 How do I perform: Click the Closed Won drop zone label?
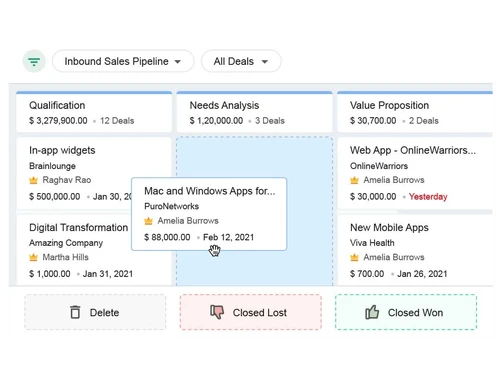pyautogui.click(x=415, y=313)
